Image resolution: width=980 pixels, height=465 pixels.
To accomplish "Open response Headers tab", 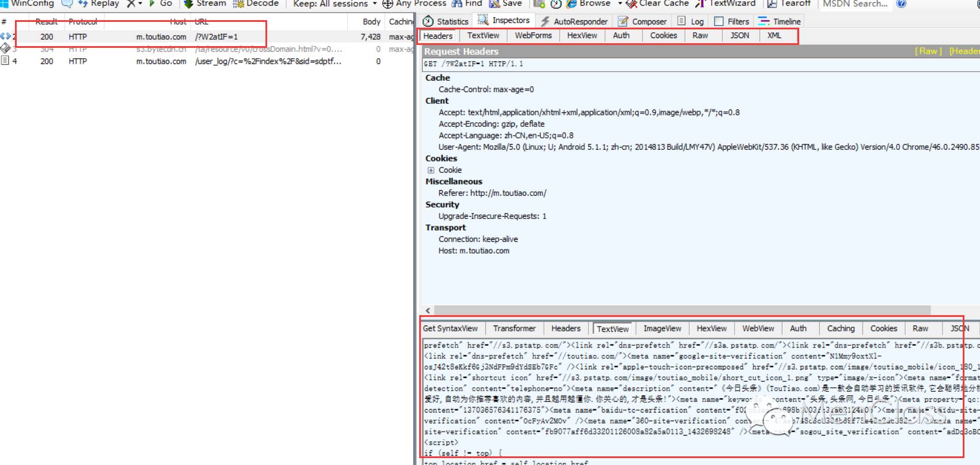I will [x=566, y=328].
